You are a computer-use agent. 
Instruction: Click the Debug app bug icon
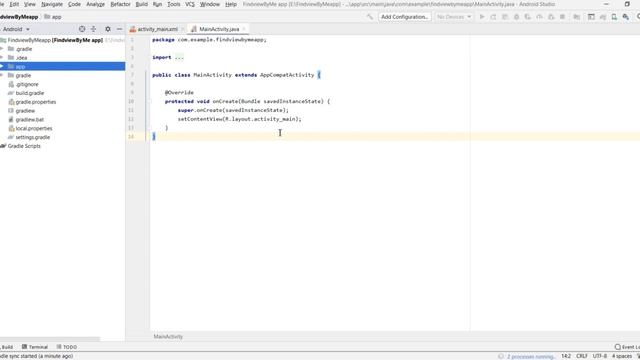[x=516, y=17]
